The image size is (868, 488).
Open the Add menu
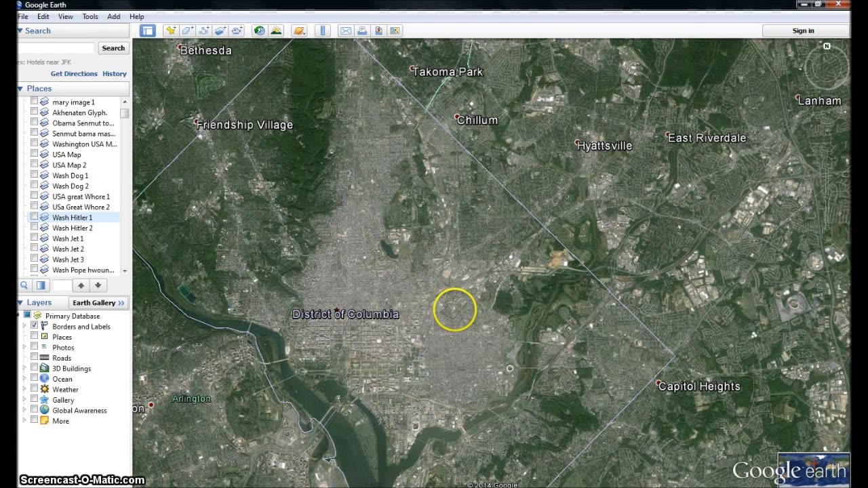pos(114,16)
